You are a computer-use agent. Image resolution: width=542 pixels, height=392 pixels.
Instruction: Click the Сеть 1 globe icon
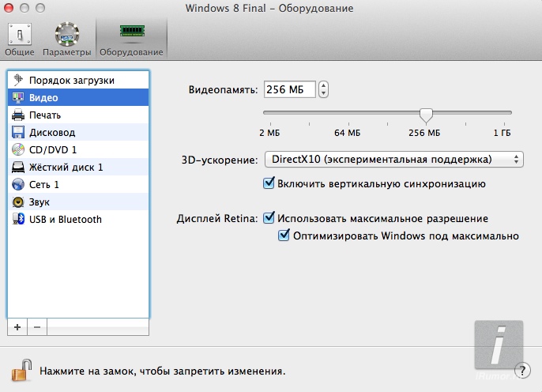pos(18,185)
